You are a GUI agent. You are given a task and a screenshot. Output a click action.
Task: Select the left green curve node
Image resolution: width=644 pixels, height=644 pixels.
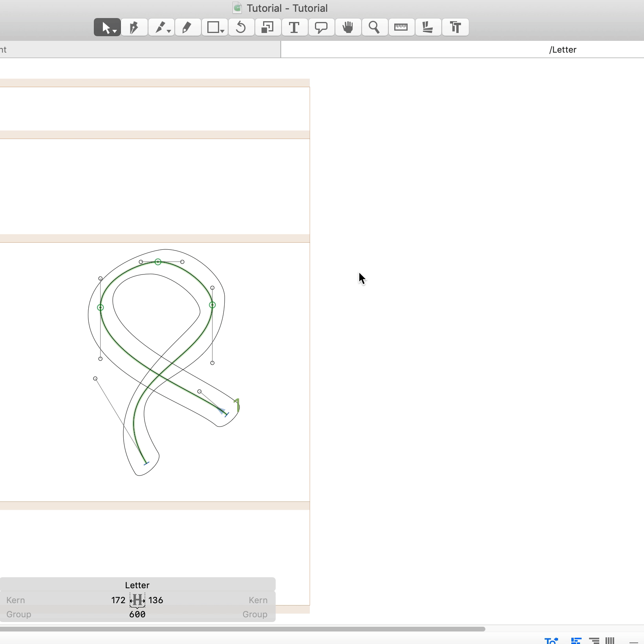tap(101, 307)
